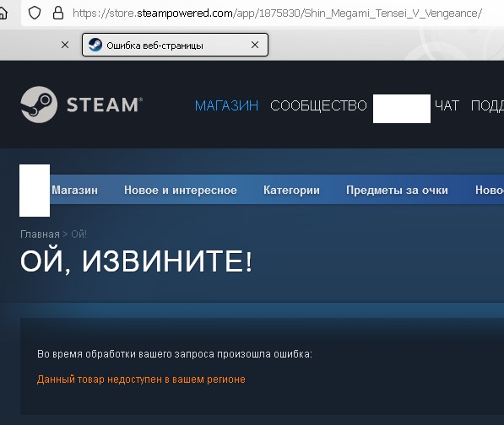504x425 pixels.
Task: Click 'Во время обработки вашего запроса' text
Action: click(126, 354)
